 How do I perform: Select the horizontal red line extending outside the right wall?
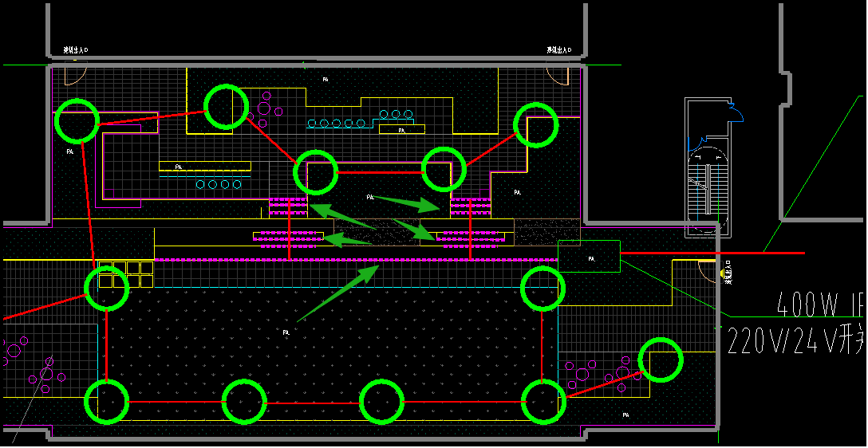coord(712,253)
